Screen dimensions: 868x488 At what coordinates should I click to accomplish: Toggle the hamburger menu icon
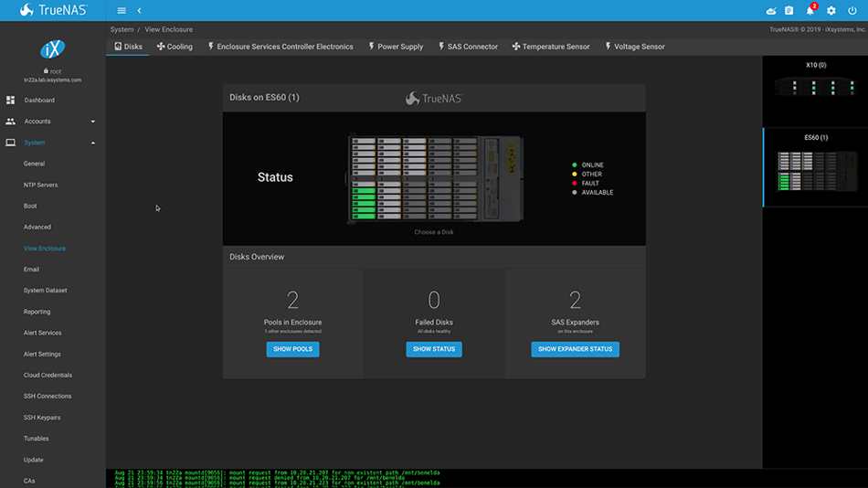pyautogui.click(x=122, y=11)
